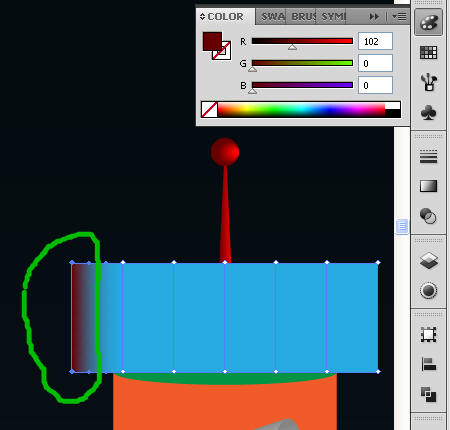Open the Layers panel dock icon
Image resolution: width=450 pixels, height=430 pixels.
pos(428,260)
